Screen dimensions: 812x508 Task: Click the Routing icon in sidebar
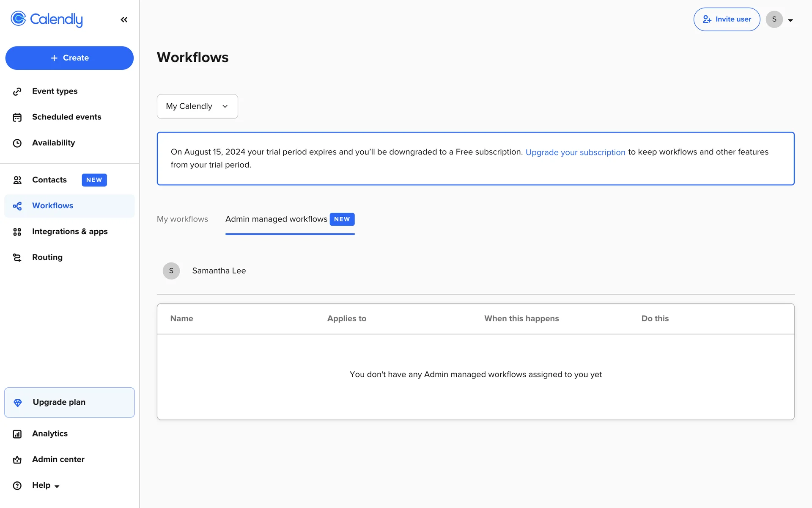pos(17,257)
